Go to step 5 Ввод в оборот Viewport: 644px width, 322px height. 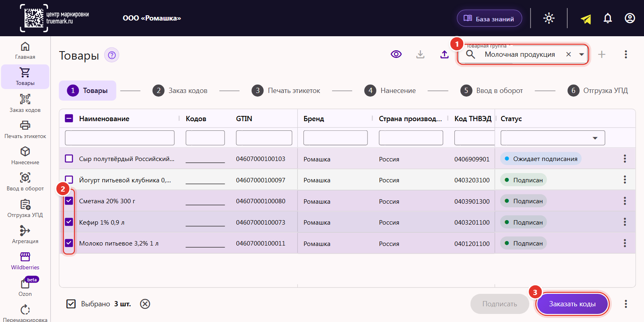point(492,91)
